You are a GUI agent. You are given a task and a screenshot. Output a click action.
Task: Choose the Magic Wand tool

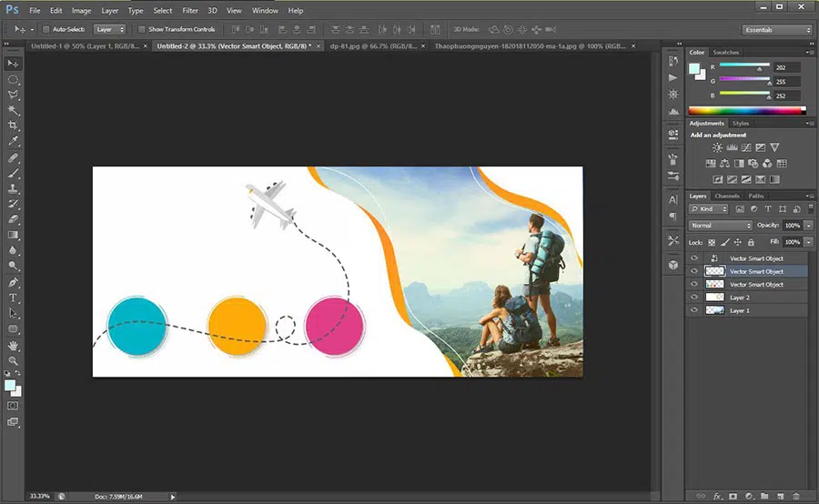pyautogui.click(x=13, y=110)
